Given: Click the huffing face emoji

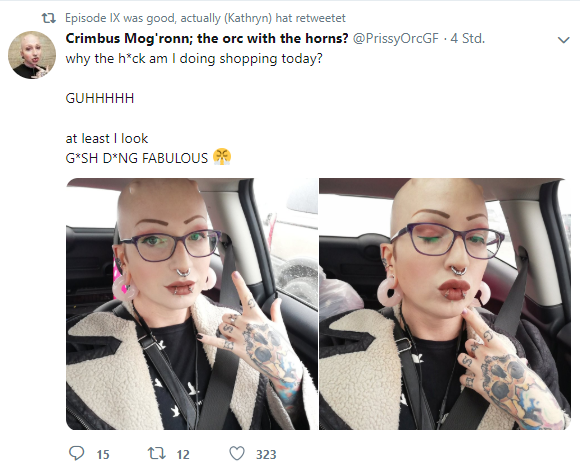Looking at the screenshot, I should click(222, 157).
